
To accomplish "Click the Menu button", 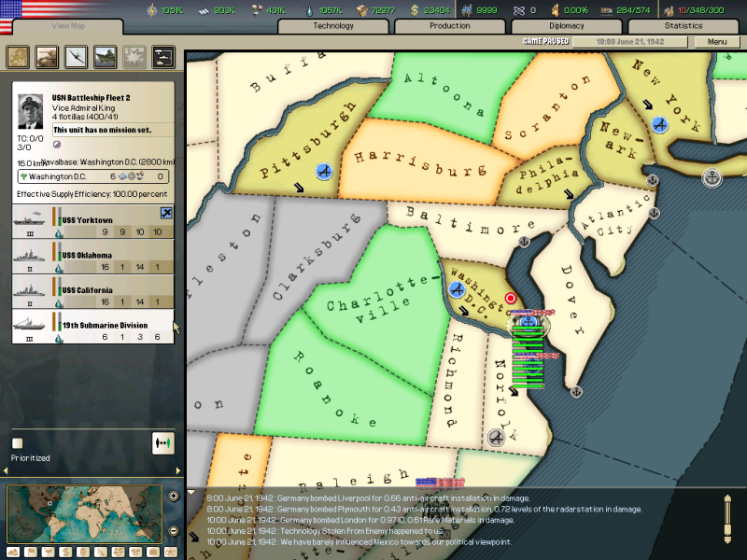I will click(717, 42).
